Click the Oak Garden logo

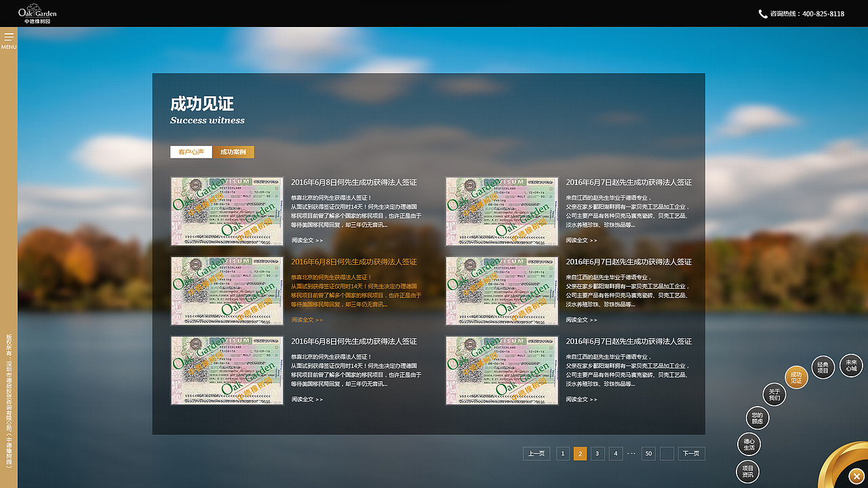pos(37,12)
